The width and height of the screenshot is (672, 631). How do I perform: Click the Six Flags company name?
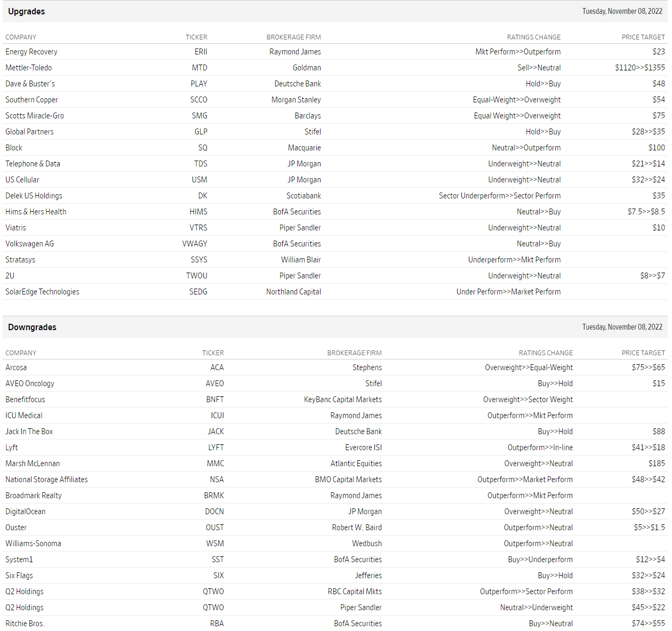tap(19, 576)
